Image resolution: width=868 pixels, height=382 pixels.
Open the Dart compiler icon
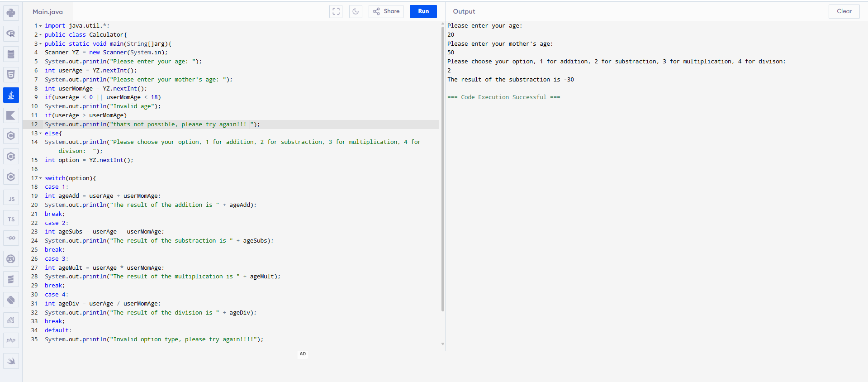[x=11, y=300]
